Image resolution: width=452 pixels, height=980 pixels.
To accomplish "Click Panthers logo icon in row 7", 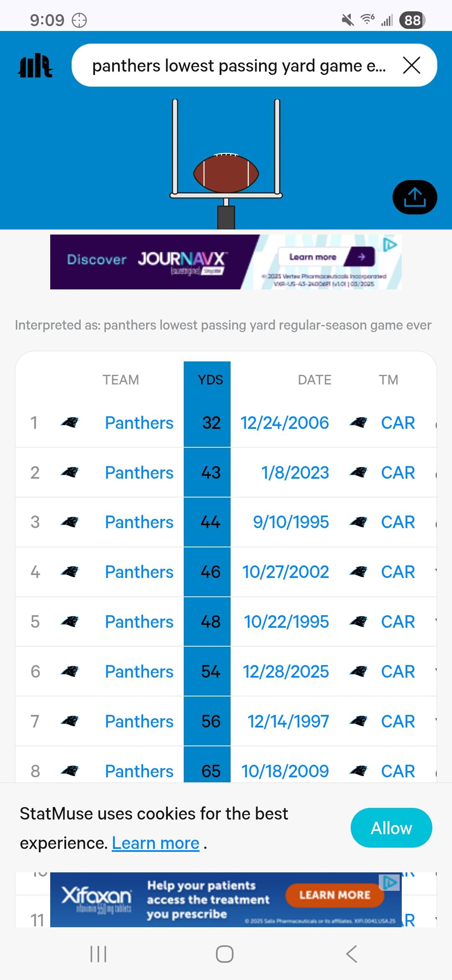I will click(x=69, y=721).
